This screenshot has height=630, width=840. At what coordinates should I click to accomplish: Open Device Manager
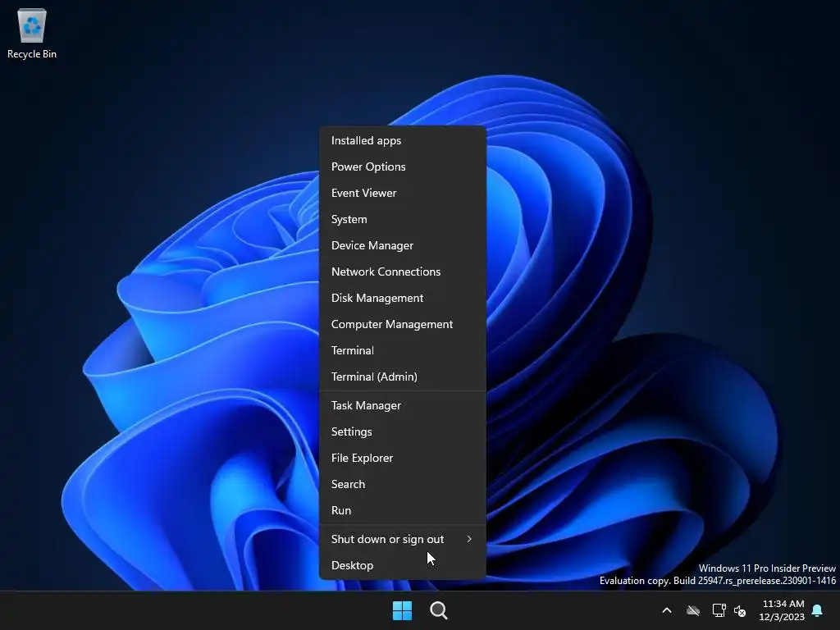coord(402,245)
